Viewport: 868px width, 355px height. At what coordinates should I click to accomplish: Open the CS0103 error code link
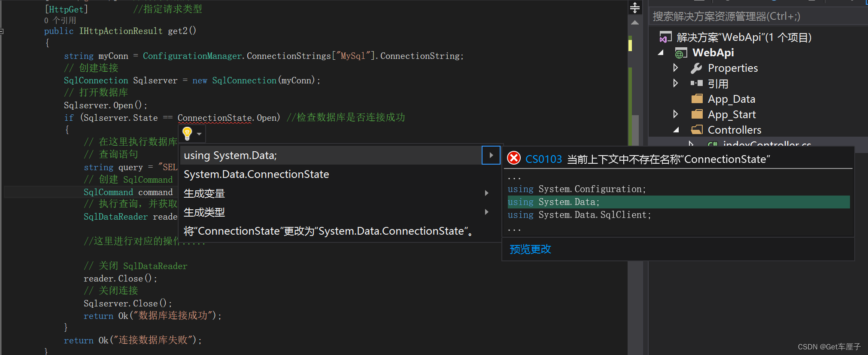click(543, 159)
